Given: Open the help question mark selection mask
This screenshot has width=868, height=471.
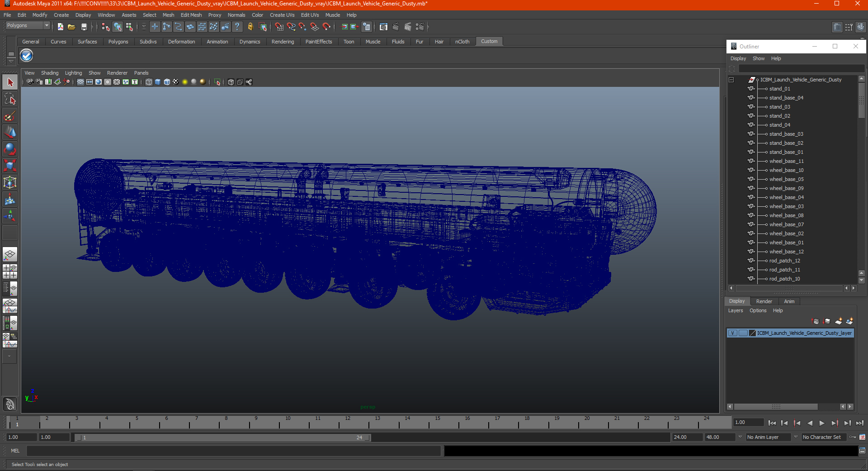Looking at the screenshot, I should tap(237, 27).
